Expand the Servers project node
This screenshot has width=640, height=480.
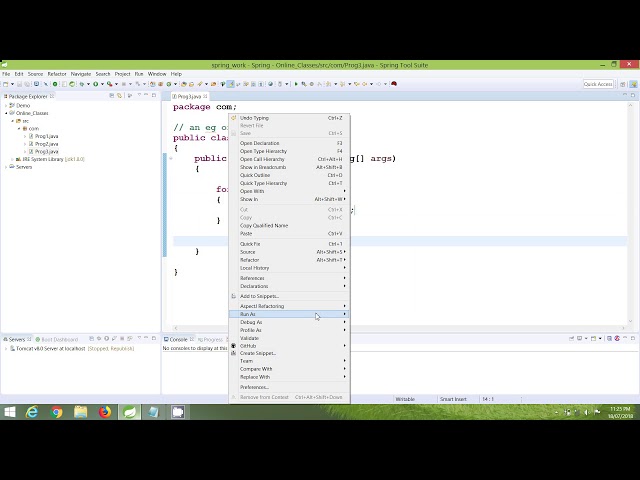click(6, 167)
